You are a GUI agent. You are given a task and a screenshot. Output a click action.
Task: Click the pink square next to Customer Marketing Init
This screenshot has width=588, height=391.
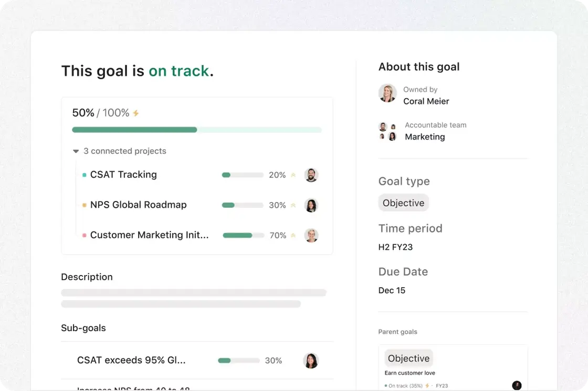coord(85,236)
